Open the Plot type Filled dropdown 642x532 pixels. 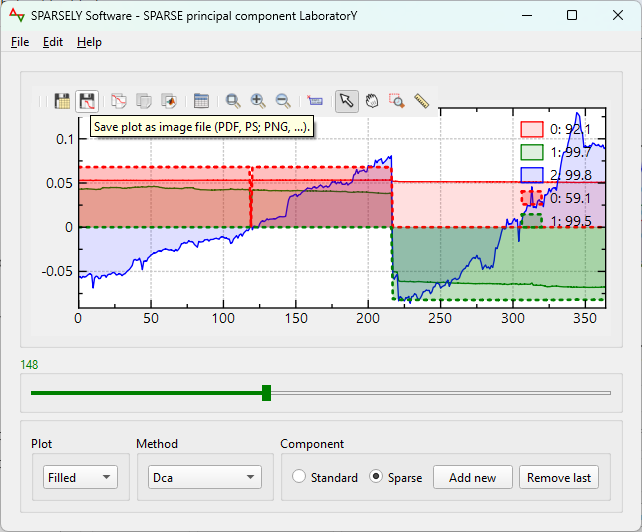pos(80,477)
